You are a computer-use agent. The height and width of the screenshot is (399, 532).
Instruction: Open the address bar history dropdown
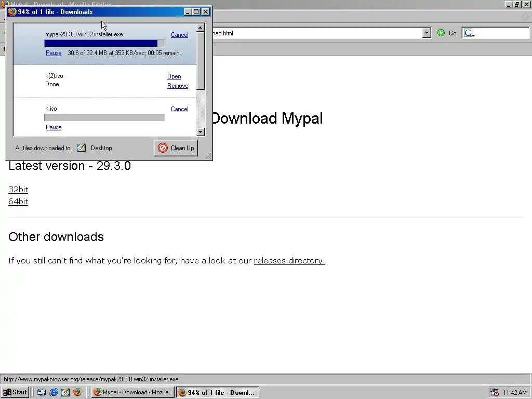[x=427, y=33]
